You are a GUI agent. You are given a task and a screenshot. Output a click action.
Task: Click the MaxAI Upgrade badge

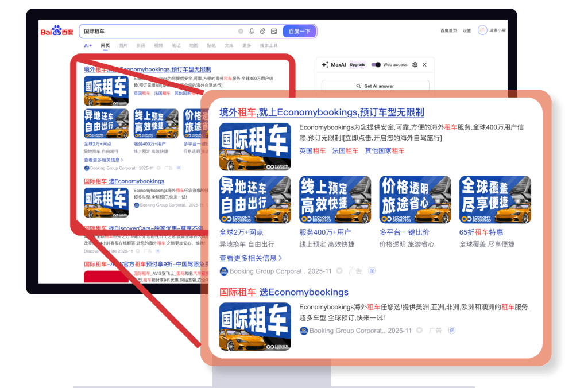pyautogui.click(x=358, y=65)
